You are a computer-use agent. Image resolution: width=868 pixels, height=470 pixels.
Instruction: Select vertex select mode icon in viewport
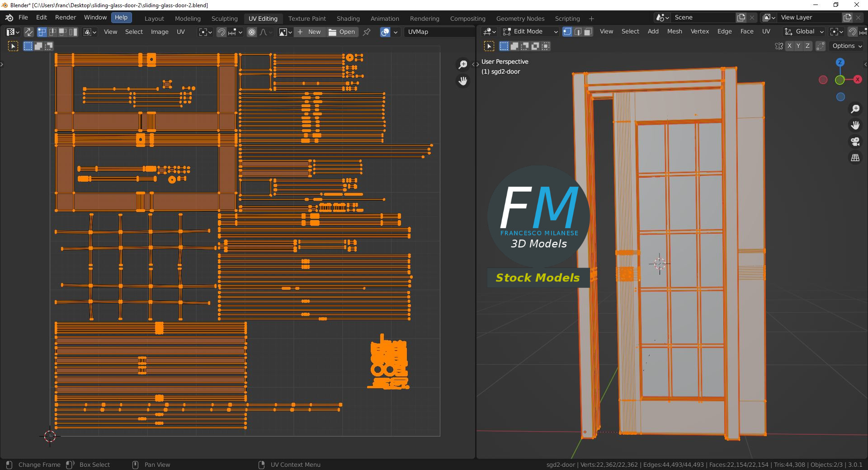[567, 32]
